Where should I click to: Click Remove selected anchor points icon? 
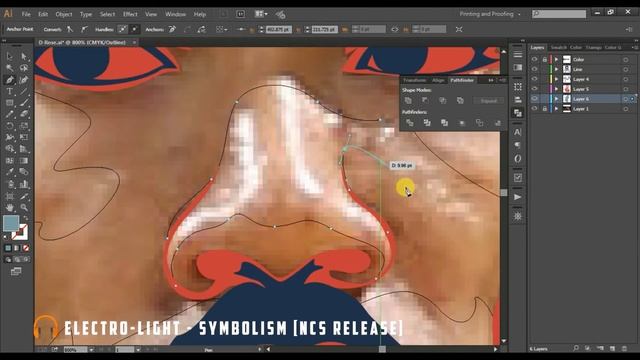[x=172, y=29]
